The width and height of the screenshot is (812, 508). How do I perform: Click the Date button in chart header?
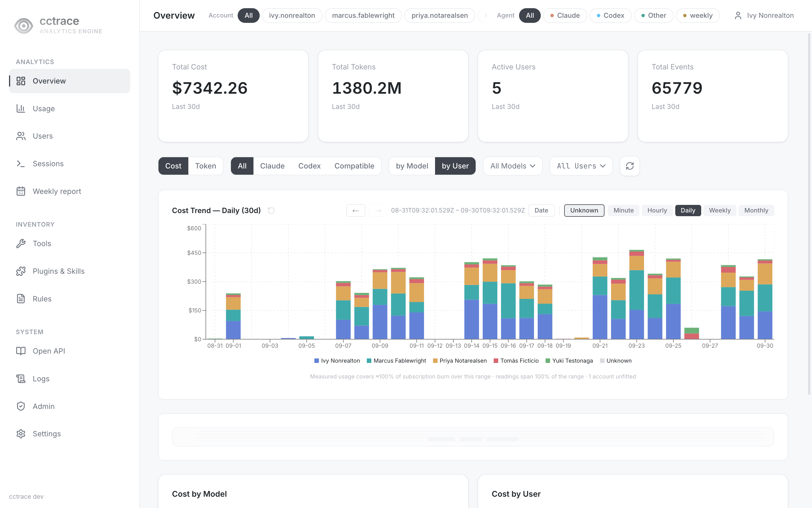[x=541, y=211]
